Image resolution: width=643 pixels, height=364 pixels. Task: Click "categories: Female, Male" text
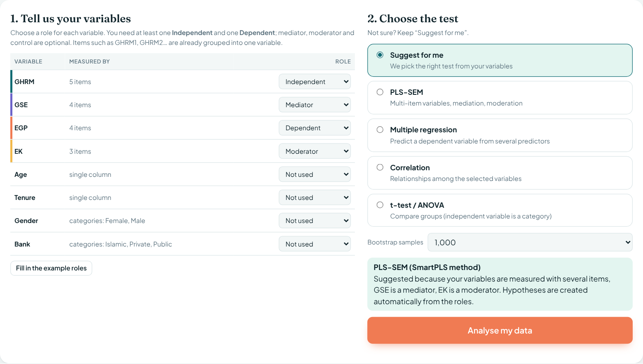point(107,221)
